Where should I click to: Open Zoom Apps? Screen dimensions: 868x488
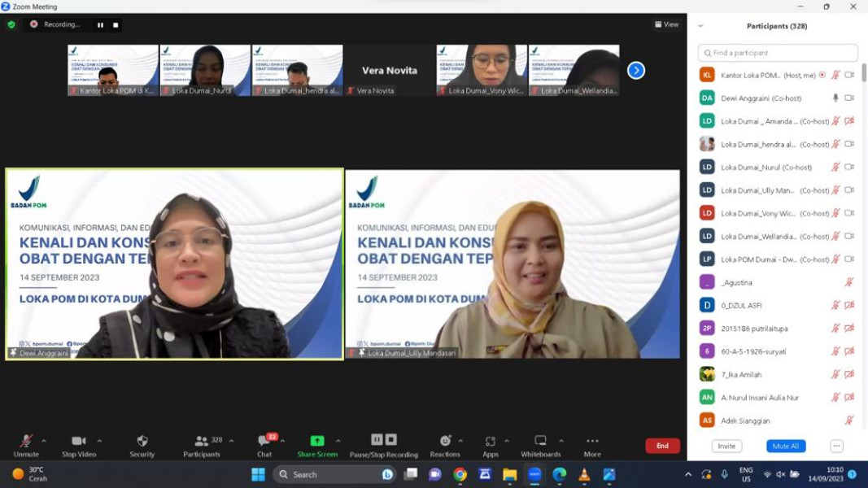(x=490, y=439)
